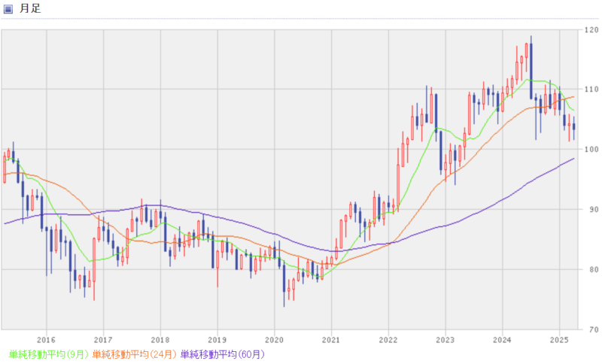Image resolution: width=602 pixels, height=364 pixels.
Task: Click the 単純移動平均(9月) green legend label
Action: [49, 354]
